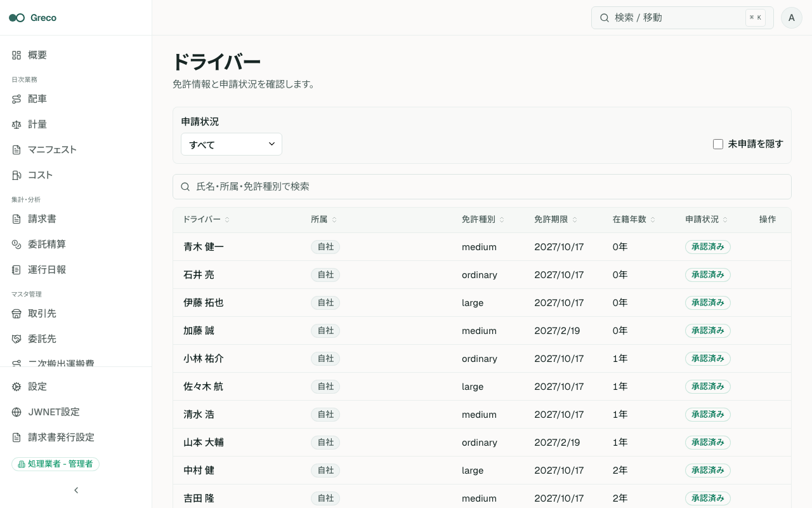Viewport: 812px width, 508px height.
Task: Click the 設定 gear icon
Action: click(16, 387)
